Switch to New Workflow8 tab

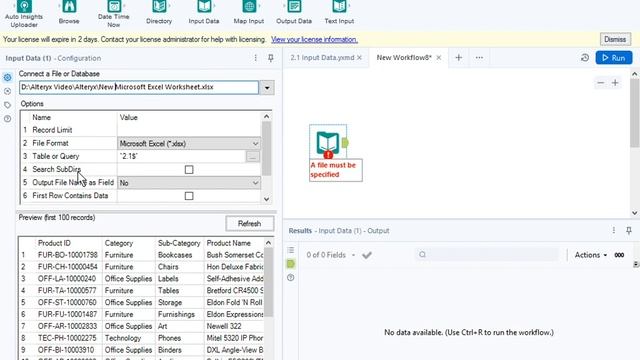point(404,58)
